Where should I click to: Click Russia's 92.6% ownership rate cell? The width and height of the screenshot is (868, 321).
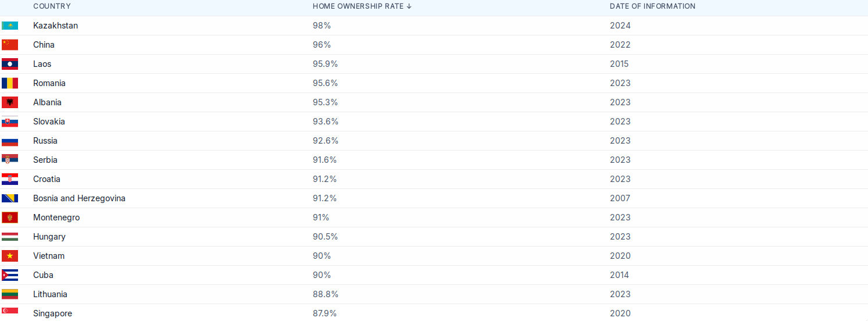325,141
